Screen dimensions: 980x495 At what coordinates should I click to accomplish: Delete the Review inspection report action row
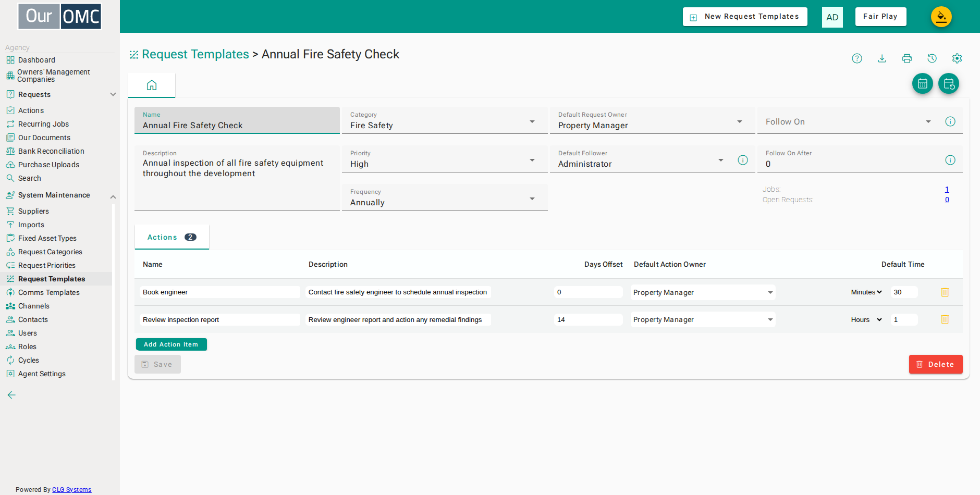[945, 319]
